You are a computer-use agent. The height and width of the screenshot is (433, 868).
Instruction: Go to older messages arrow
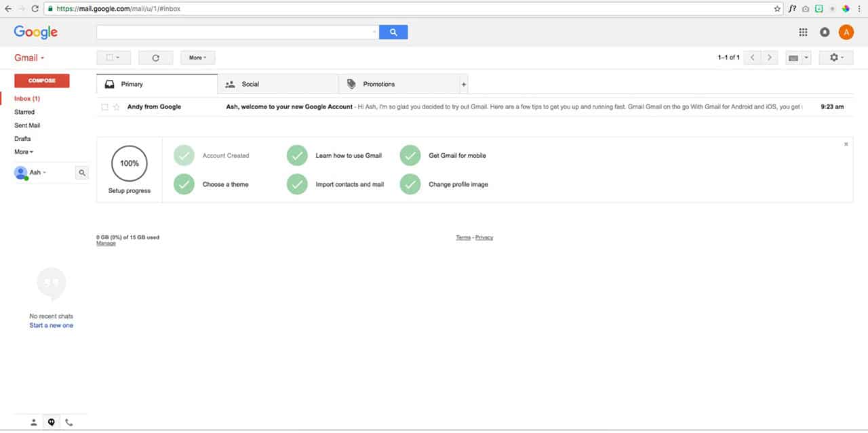pos(769,58)
